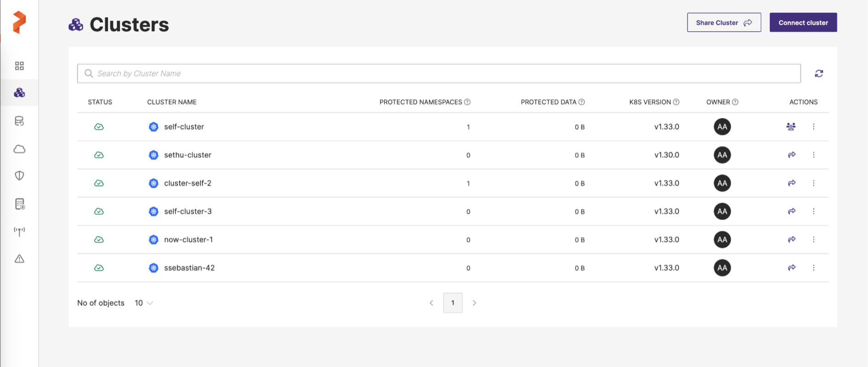Open the database backups sidebar icon

19,121
